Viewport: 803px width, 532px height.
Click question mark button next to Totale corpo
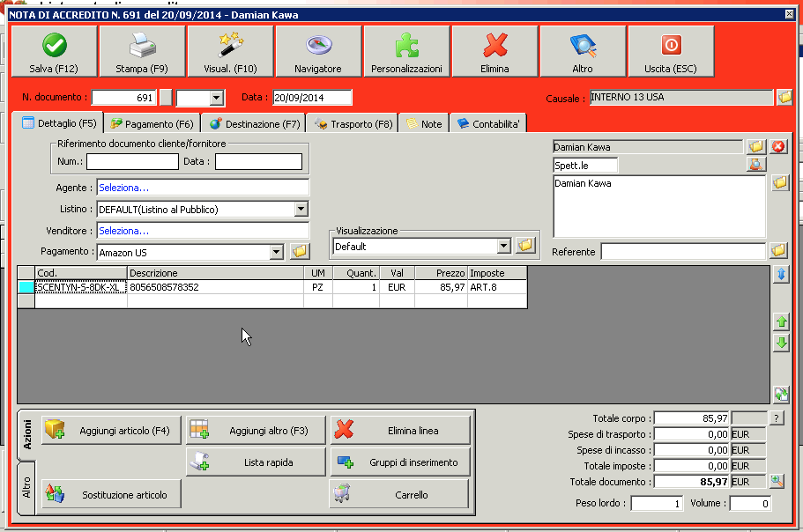coord(777,418)
